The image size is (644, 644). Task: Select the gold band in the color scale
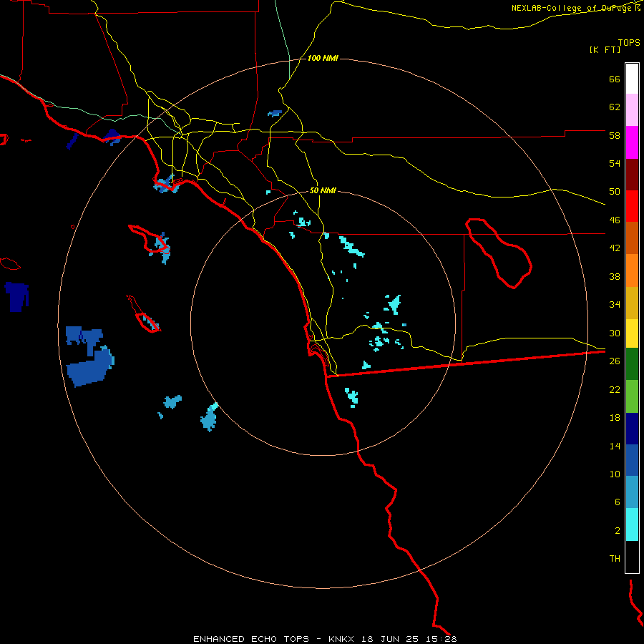(x=632, y=303)
